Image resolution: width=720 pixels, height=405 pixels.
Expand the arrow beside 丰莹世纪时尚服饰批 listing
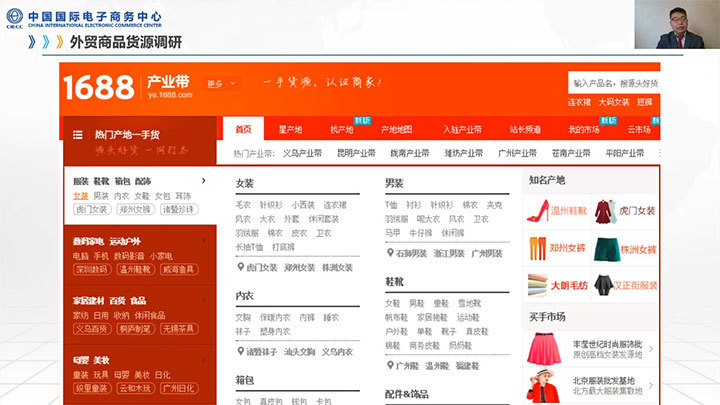tap(651, 349)
